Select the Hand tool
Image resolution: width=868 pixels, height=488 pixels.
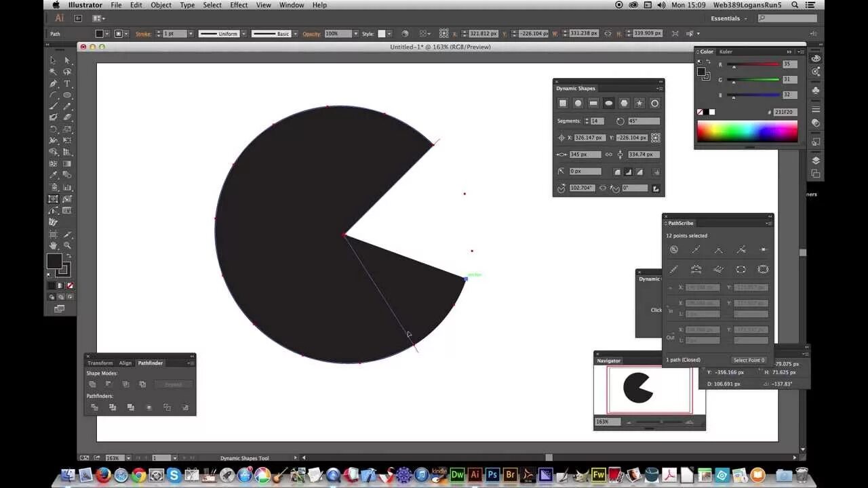tap(53, 245)
